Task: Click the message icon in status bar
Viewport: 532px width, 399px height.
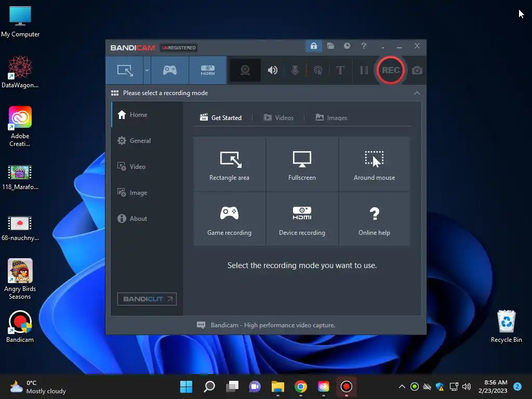Action: click(x=201, y=325)
